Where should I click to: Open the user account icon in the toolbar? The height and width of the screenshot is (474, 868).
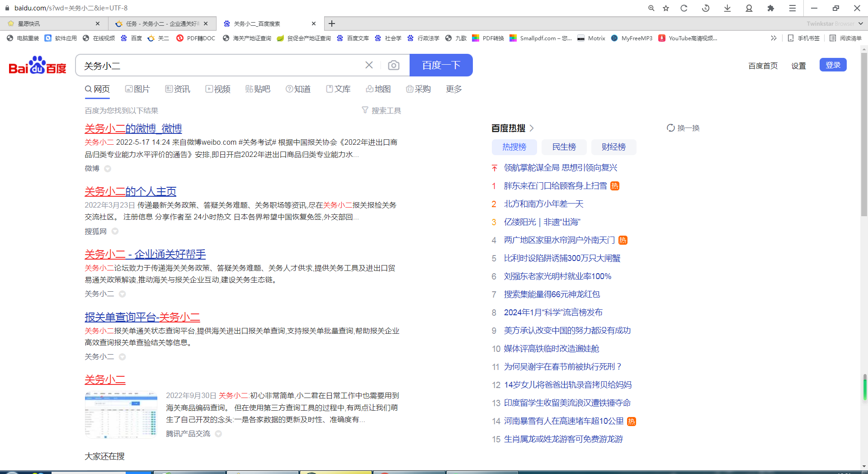coord(749,8)
